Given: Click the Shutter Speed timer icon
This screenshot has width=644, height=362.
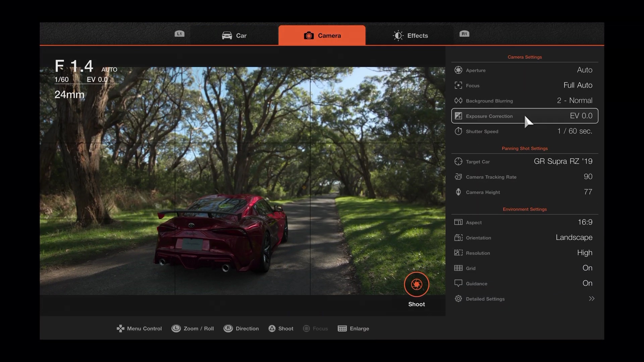Looking at the screenshot, I should pyautogui.click(x=458, y=131).
